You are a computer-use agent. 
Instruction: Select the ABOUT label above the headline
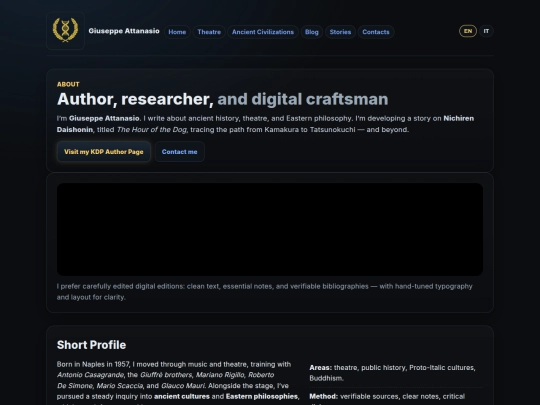click(x=68, y=84)
